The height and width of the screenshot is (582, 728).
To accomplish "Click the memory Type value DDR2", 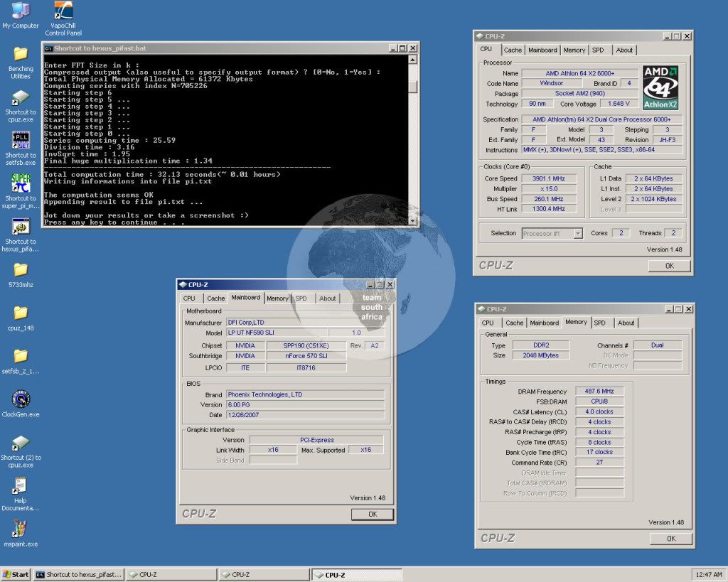I will tap(540, 345).
